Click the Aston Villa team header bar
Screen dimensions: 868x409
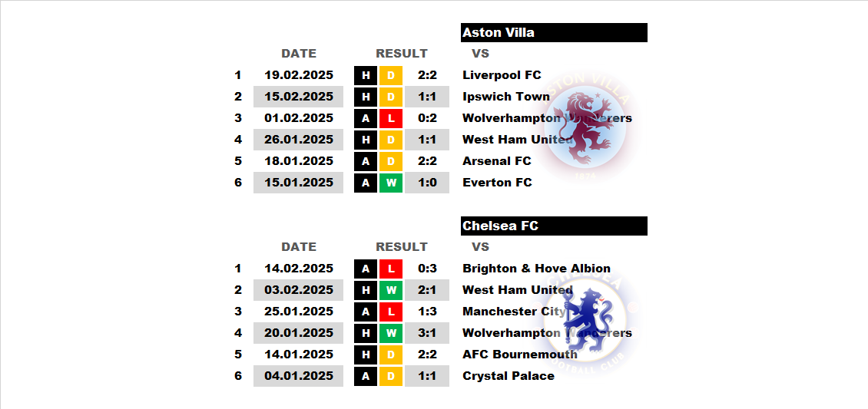[x=554, y=32]
